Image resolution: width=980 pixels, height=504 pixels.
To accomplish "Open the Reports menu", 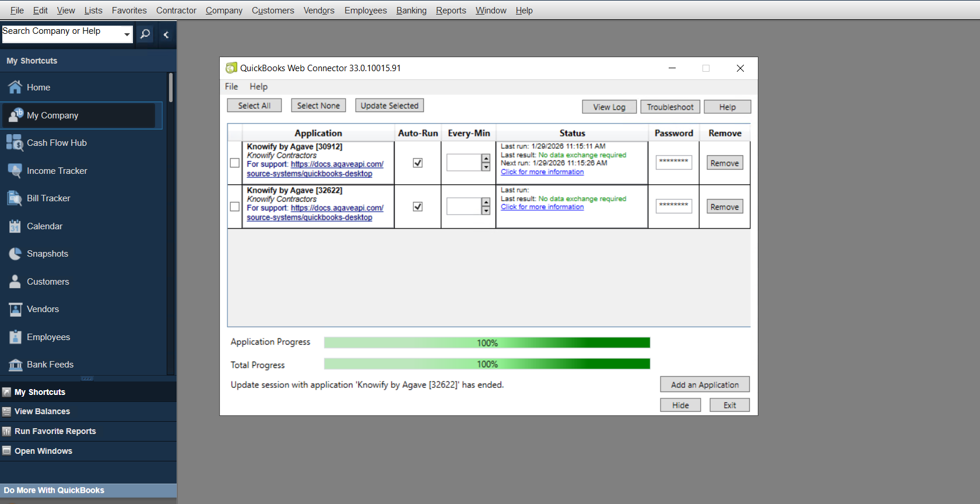I will [451, 10].
